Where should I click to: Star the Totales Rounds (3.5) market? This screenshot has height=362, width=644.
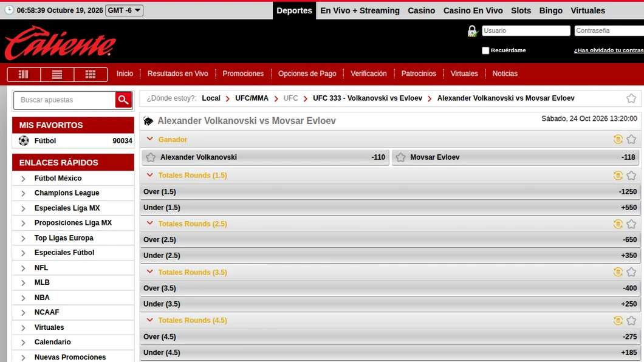point(631,271)
